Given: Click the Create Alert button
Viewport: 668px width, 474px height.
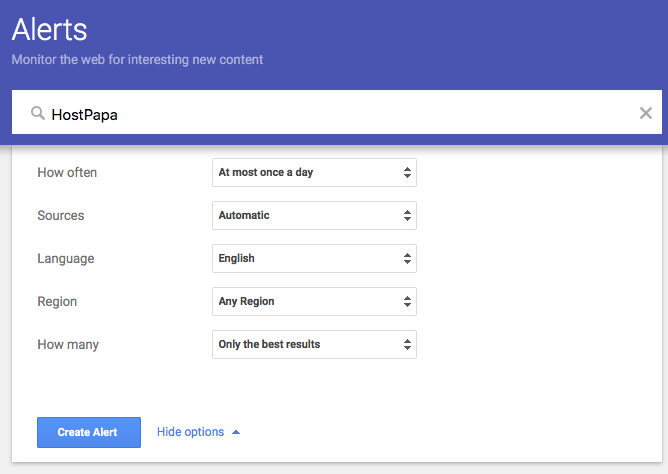Looking at the screenshot, I should (89, 432).
